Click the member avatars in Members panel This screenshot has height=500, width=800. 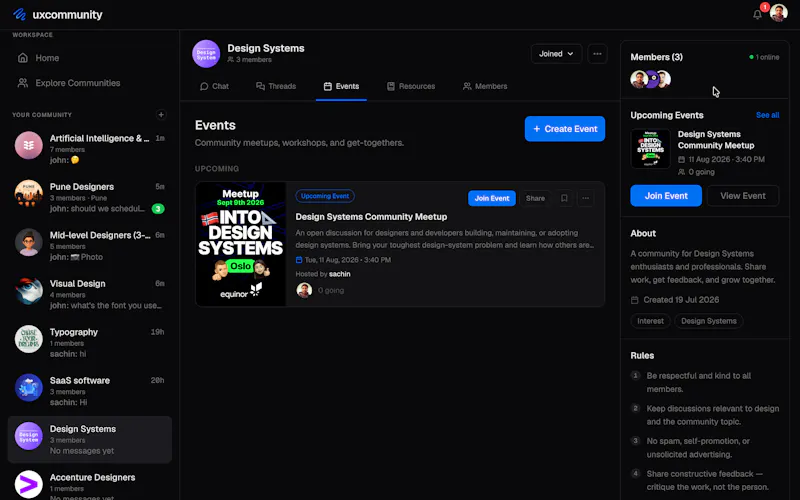(651, 79)
